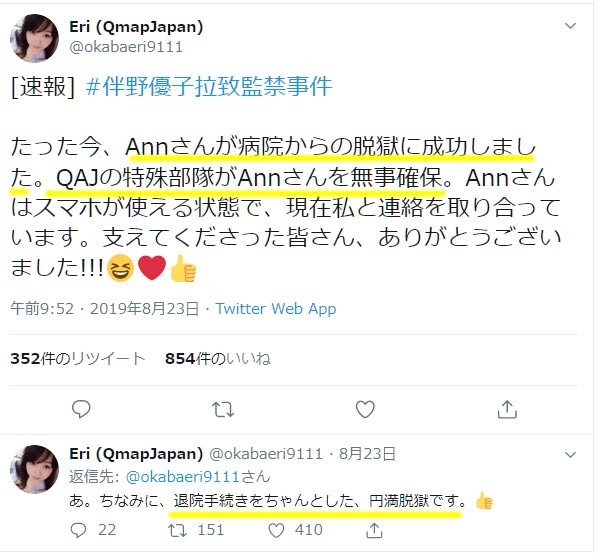Share the main tweet

coord(507,409)
